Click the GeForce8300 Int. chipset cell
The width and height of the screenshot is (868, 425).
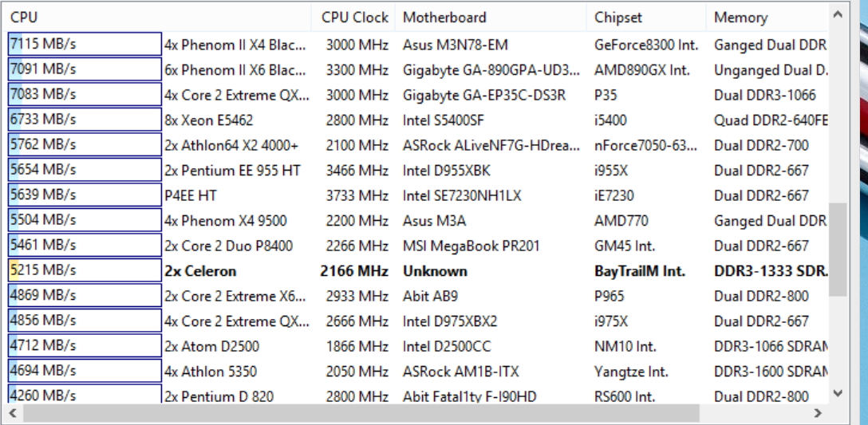click(646, 45)
